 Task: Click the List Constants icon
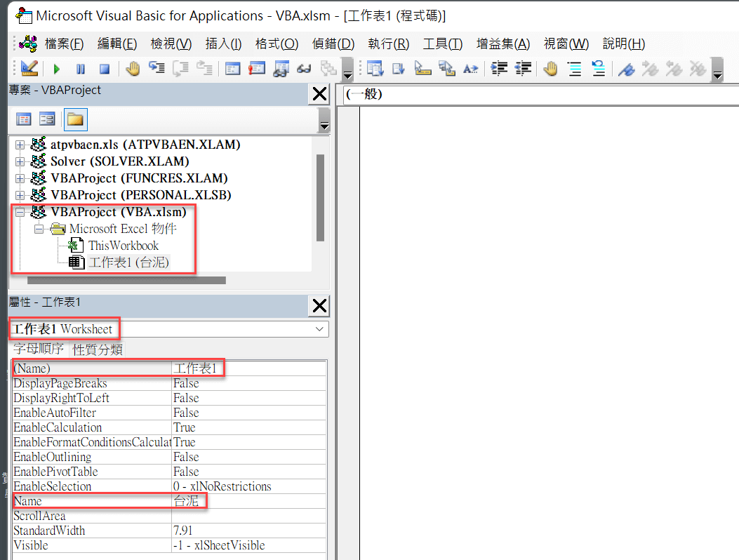pyautogui.click(x=399, y=69)
